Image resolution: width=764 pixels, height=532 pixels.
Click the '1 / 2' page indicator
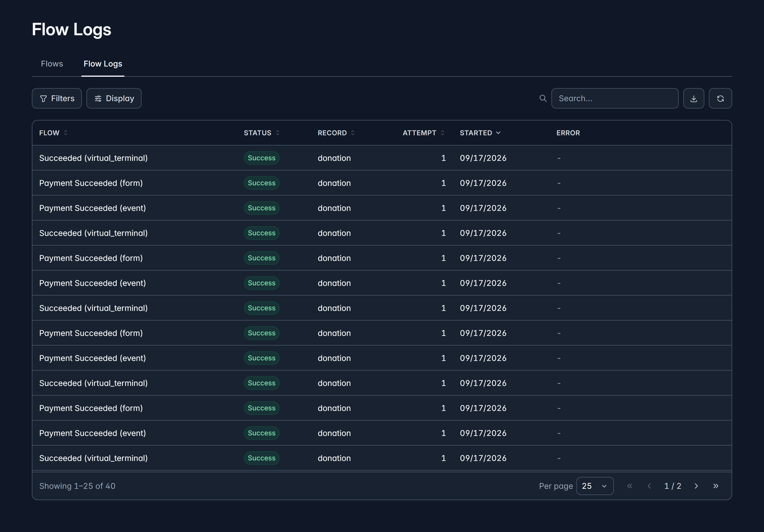672,486
